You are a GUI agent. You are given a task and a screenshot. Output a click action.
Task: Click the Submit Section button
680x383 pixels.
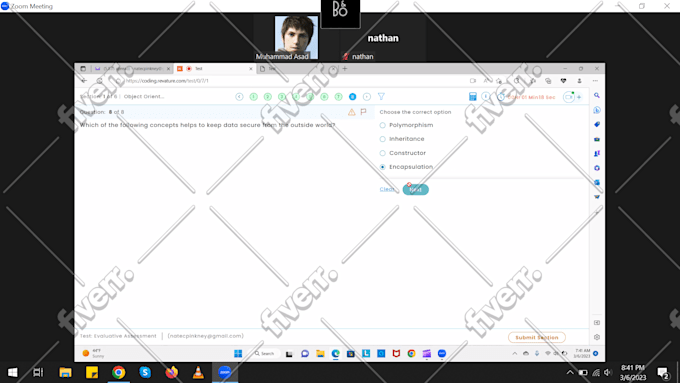536,337
